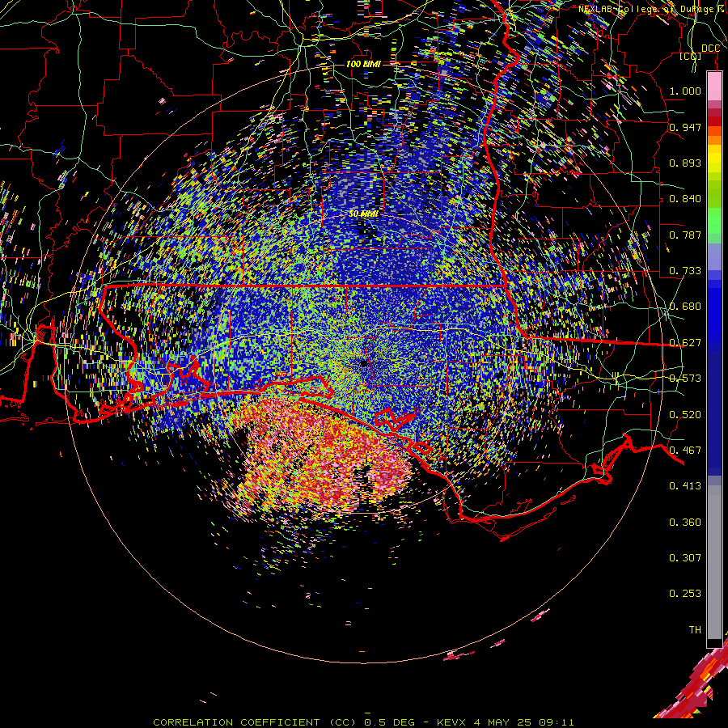
Task: Click the 0.893 value on the scale
Action: 685,163
